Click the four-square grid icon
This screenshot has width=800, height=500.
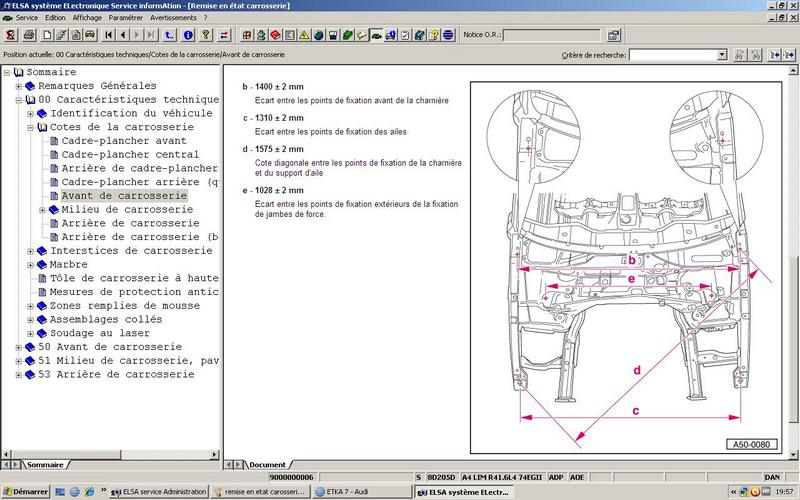pos(247,35)
